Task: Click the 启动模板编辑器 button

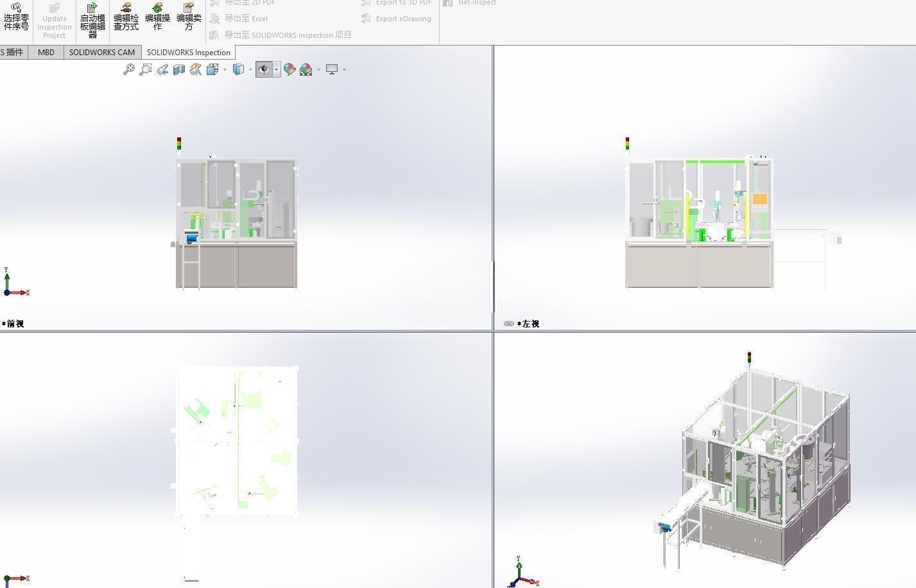Action: 92,21
